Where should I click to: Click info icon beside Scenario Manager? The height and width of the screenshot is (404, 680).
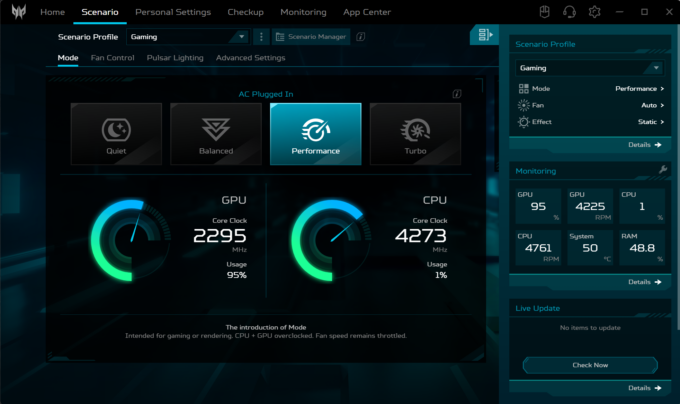tap(360, 37)
